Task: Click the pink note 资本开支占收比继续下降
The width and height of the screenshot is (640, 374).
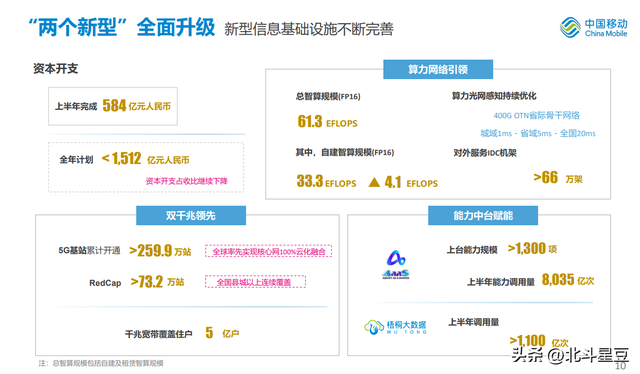Action: (187, 181)
